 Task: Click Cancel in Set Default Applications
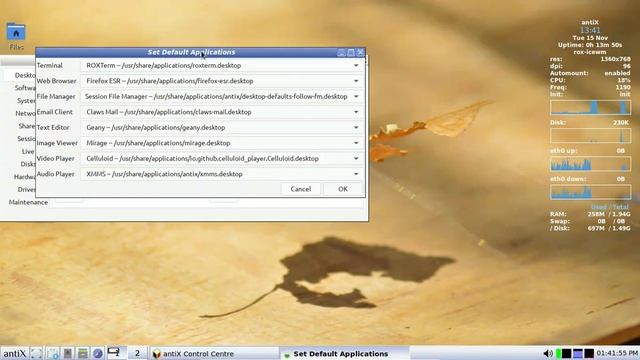pyautogui.click(x=300, y=189)
